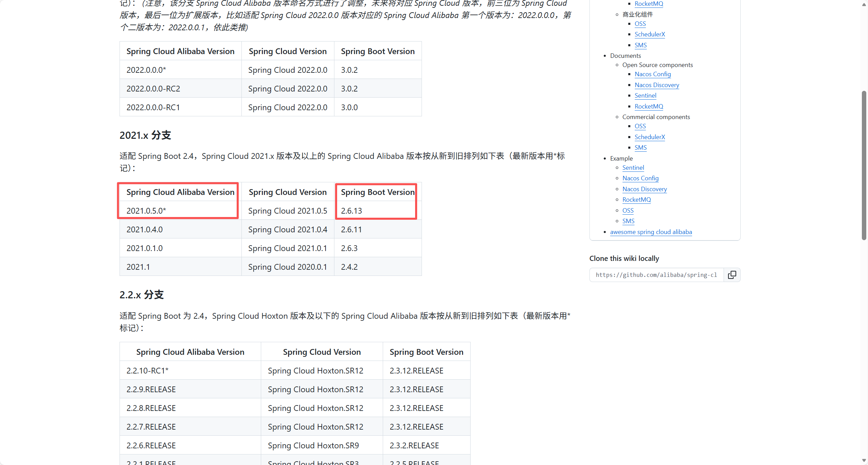Open Nacos Discovery example link
The height and width of the screenshot is (465, 868).
[644, 189]
